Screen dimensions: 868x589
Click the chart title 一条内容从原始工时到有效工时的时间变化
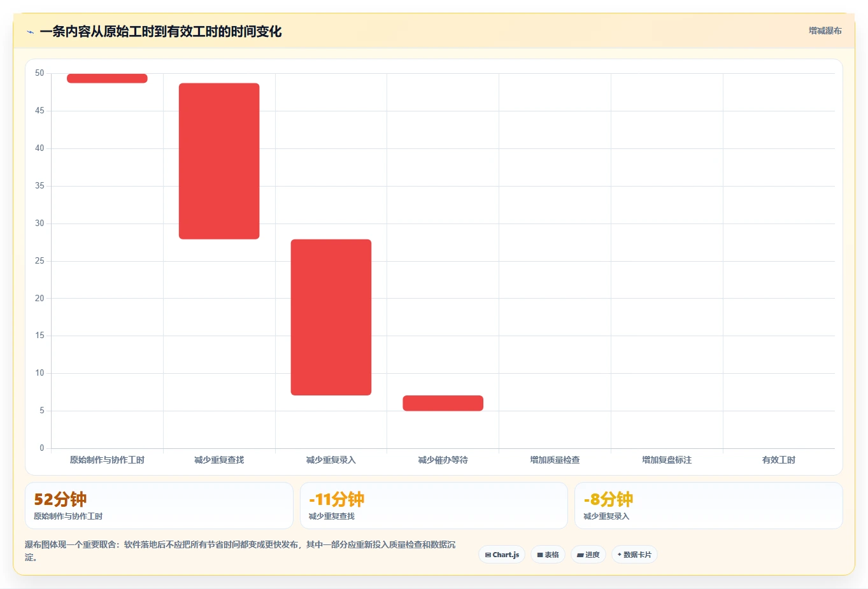point(160,31)
